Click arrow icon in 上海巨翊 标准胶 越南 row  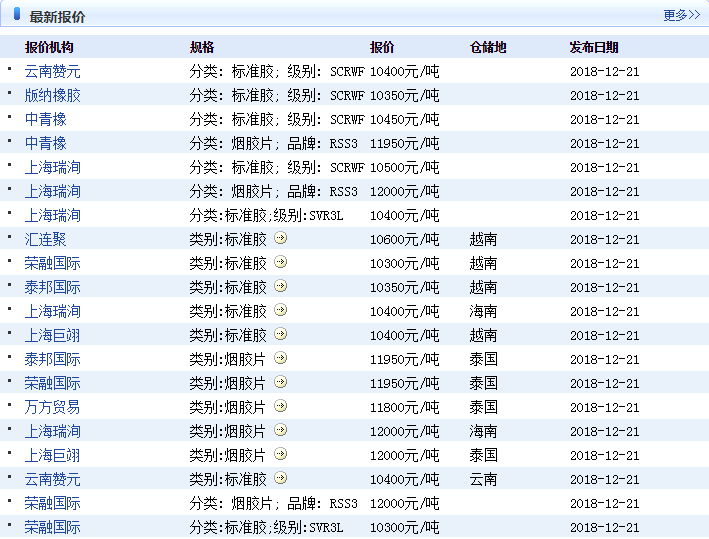[x=280, y=334]
